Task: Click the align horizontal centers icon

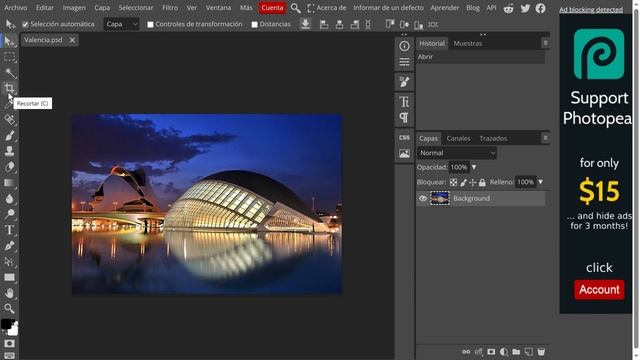Action: tap(339, 24)
